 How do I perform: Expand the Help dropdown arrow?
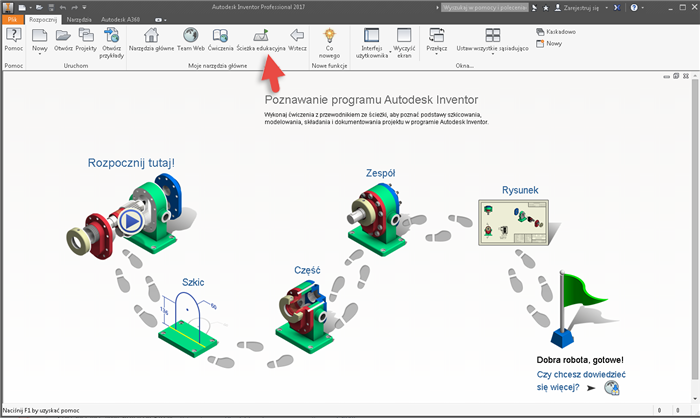(642, 8)
